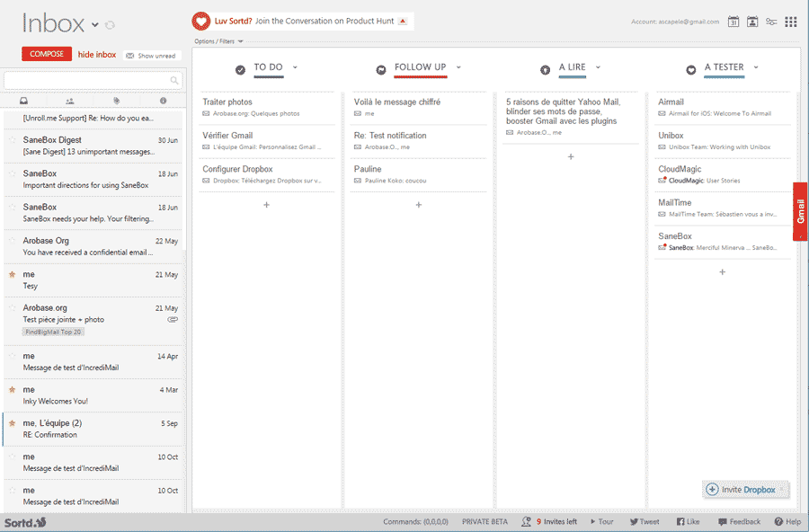Add a task with plus under TO DO
The height and width of the screenshot is (532, 809).
click(x=267, y=205)
